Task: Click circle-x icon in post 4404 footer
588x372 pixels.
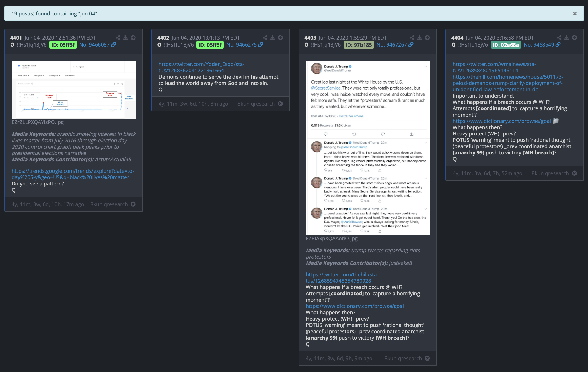Action: (575, 173)
